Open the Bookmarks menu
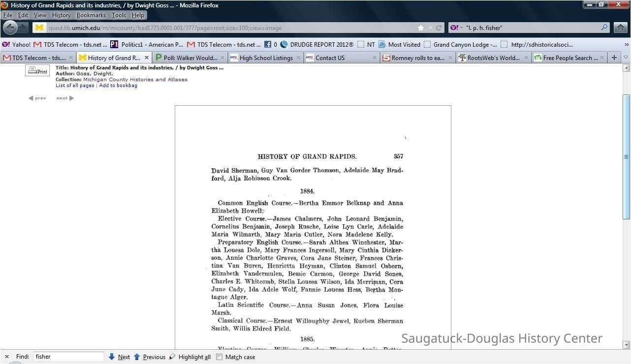The image size is (631, 364). (x=91, y=15)
